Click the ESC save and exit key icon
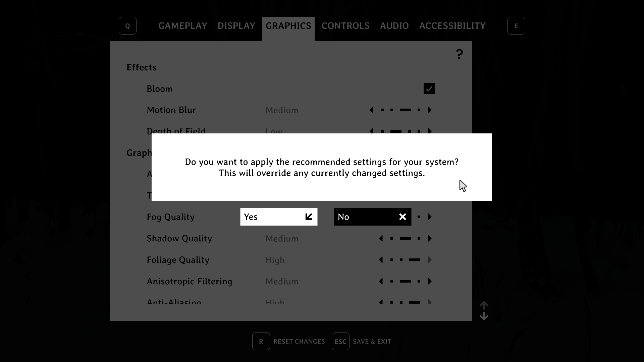 pos(340,341)
